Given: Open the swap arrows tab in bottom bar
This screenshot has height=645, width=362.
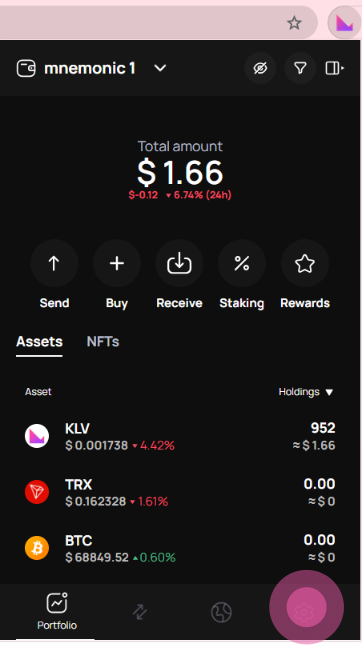Looking at the screenshot, I should (x=140, y=612).
